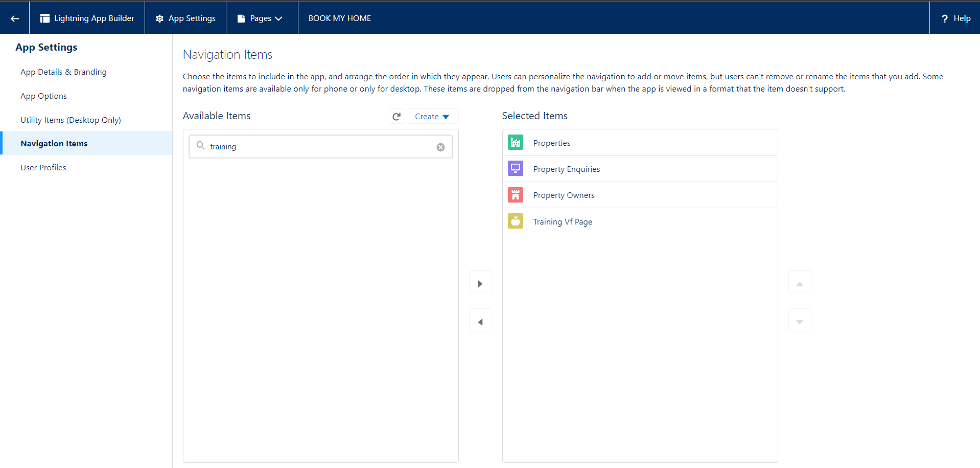This screenshot has width=980, height=468.
Task: Open Utility Items (Desktop Only) section
Action: click(x=71, y=120)
